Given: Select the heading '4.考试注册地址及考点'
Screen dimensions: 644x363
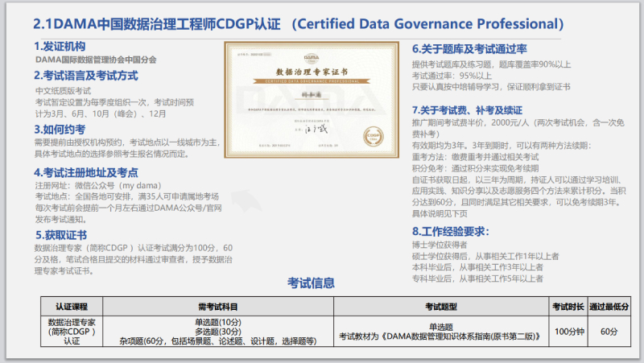Looking at the screenshot, I should [86, 173].
